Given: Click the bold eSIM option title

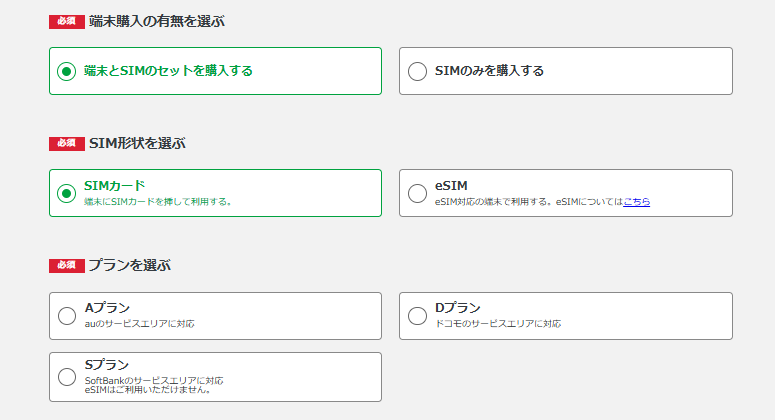Looking at the screenshot, I should coord(451,185).
